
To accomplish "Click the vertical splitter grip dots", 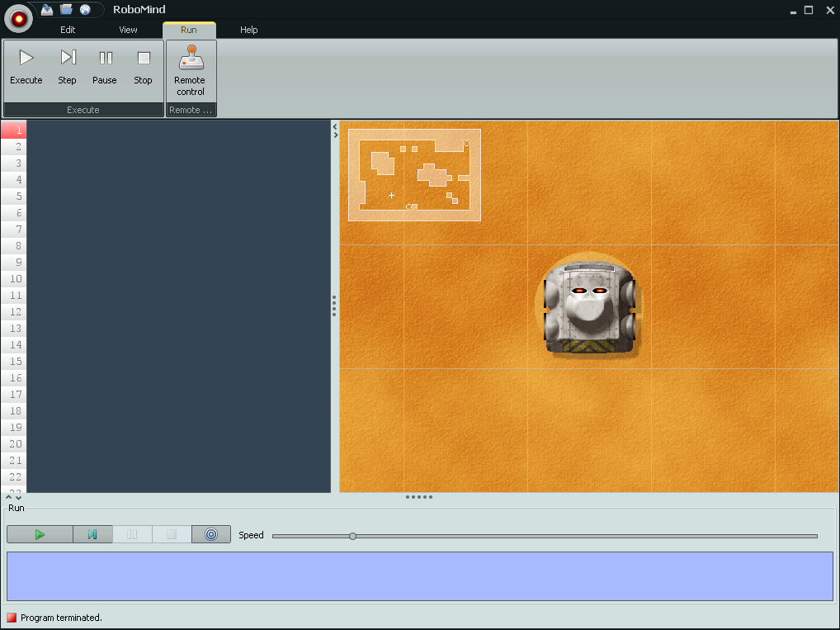I will pos(334,306).
